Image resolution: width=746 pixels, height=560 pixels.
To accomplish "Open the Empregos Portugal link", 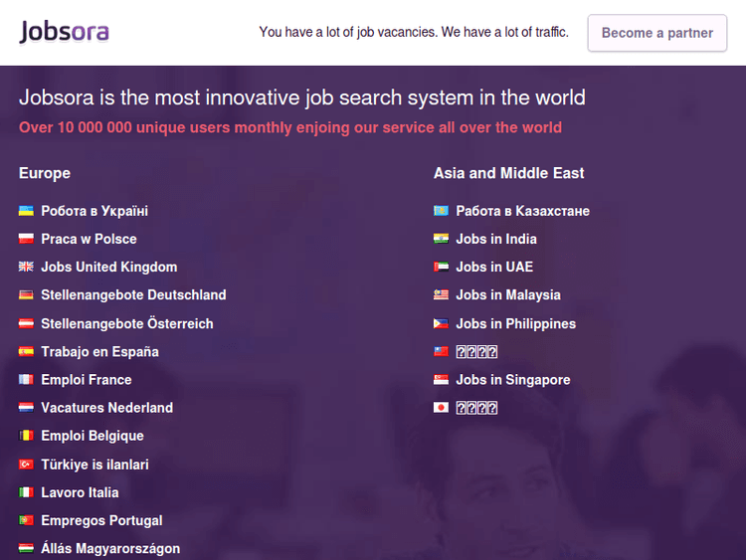I will click(x=101, y=520).
